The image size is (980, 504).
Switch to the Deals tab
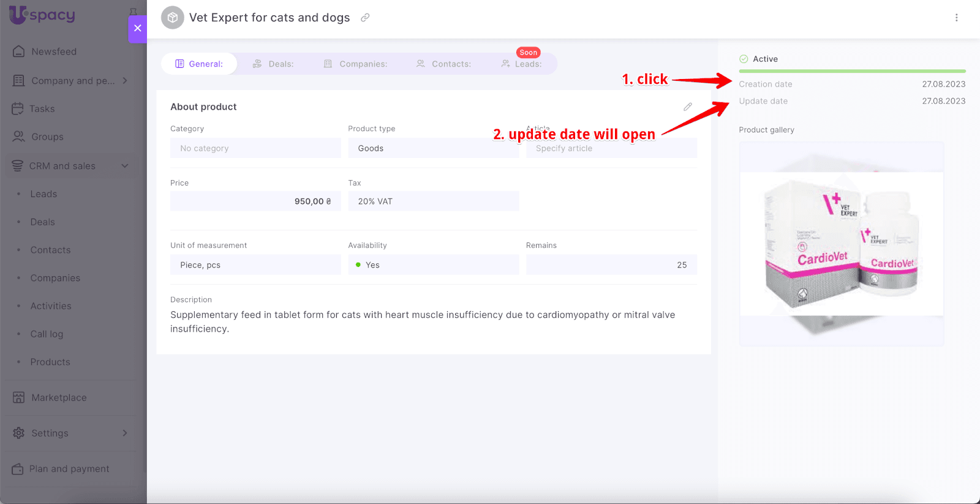coord(274,64)
